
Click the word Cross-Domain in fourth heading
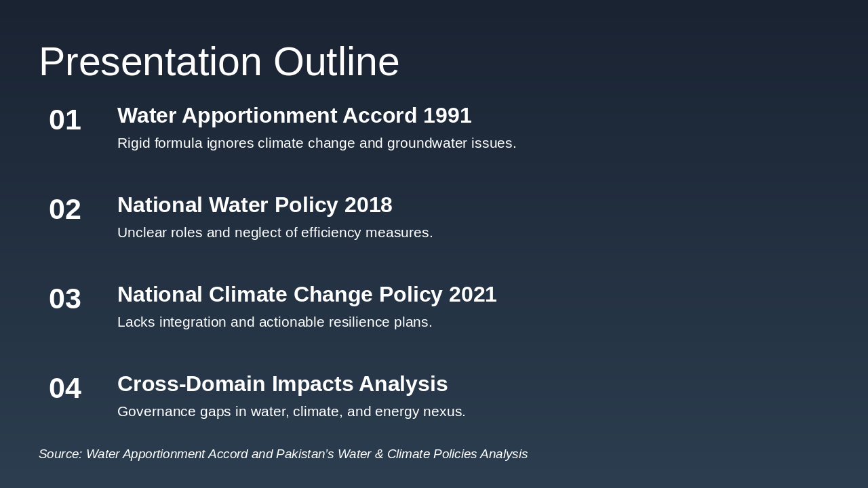pos(191,384)
